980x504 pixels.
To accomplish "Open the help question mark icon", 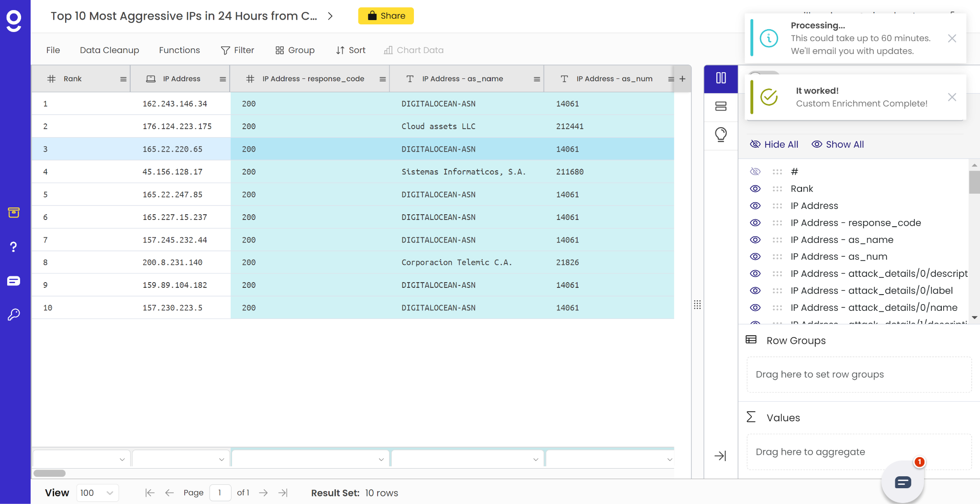I will 13,247.
